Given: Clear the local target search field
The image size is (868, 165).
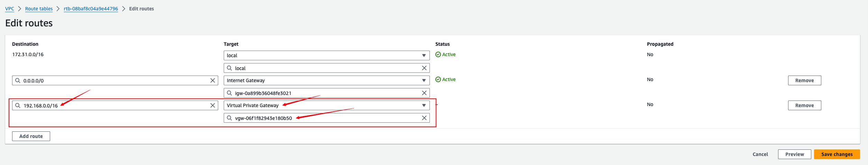Looking at the screenshot, I should coord(424,68).
